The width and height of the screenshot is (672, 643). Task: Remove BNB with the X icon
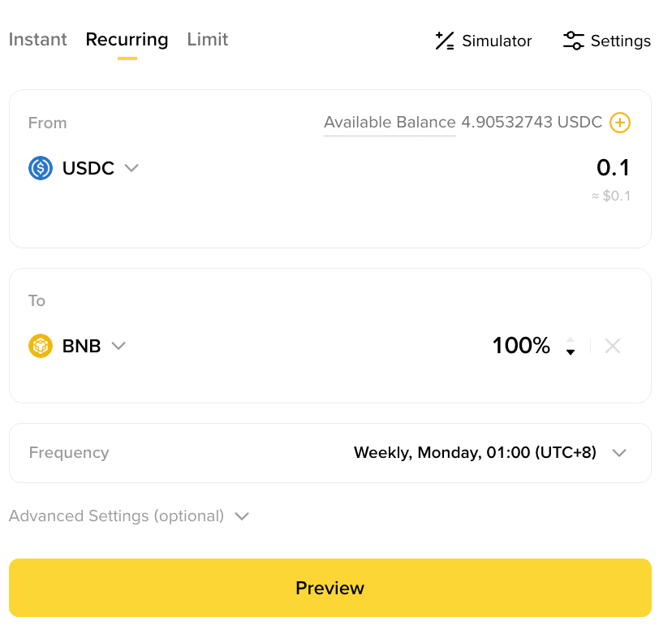tap(613, 346)
